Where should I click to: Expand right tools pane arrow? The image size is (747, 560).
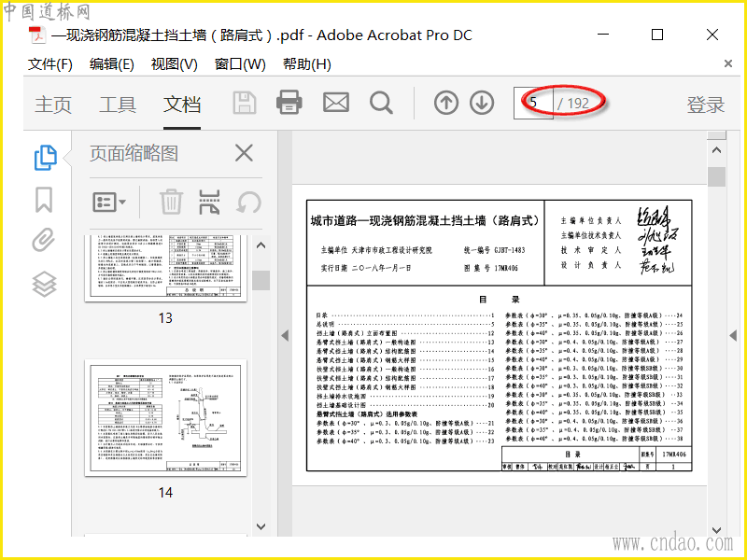[733, 335]
